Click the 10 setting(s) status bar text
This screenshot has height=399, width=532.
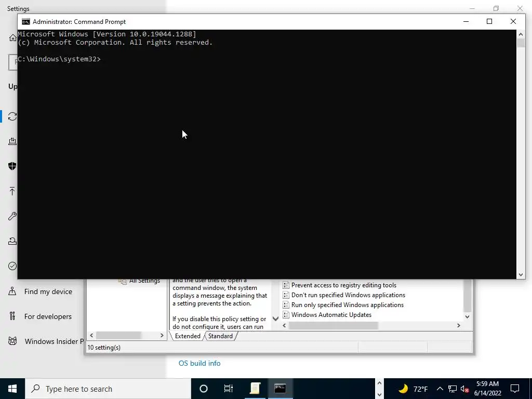tap(104, 348)
